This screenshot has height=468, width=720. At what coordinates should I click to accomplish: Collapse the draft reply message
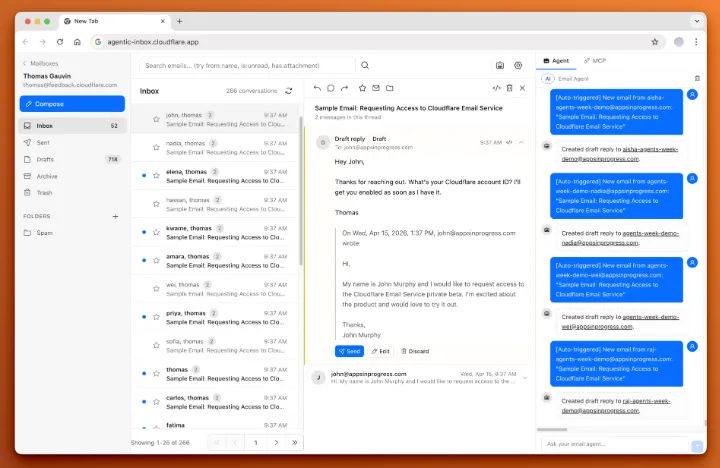pos(522,142)
